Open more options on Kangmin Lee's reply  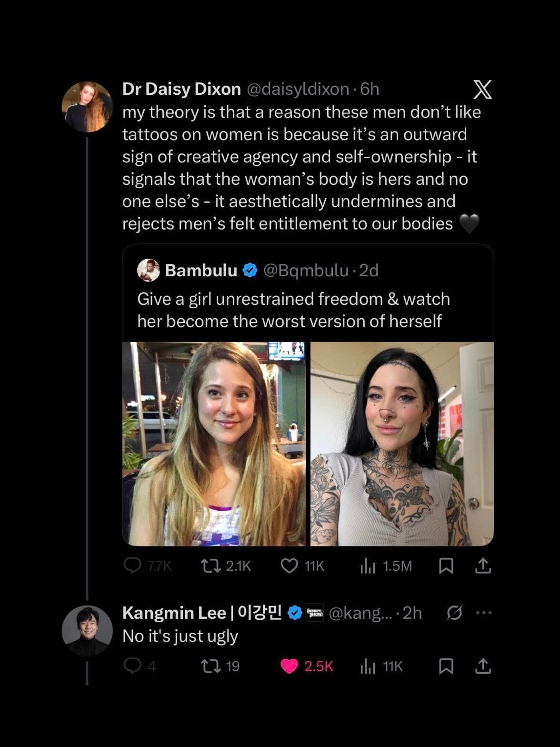[x=484, y=613]
